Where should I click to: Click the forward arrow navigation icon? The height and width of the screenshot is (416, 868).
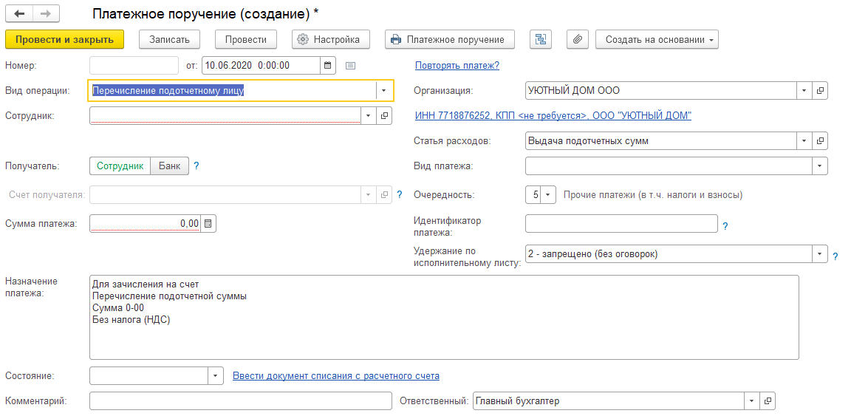pyautogui.click(x=46, y=12)
